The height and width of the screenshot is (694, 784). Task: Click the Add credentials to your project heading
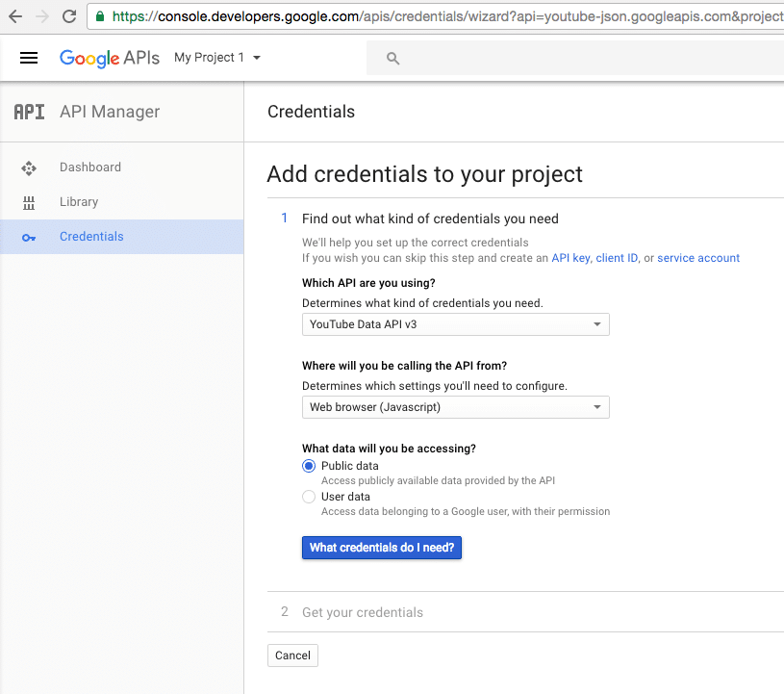point(424,174)
